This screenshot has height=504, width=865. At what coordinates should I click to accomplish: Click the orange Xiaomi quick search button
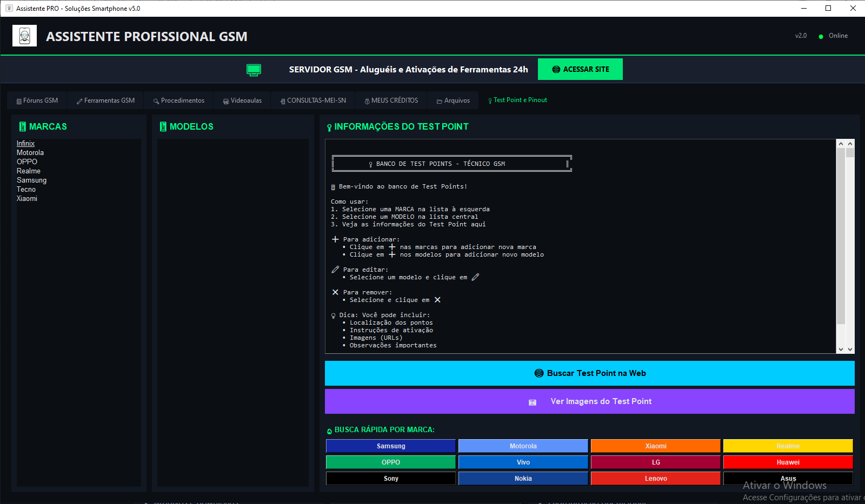point(655,446)
